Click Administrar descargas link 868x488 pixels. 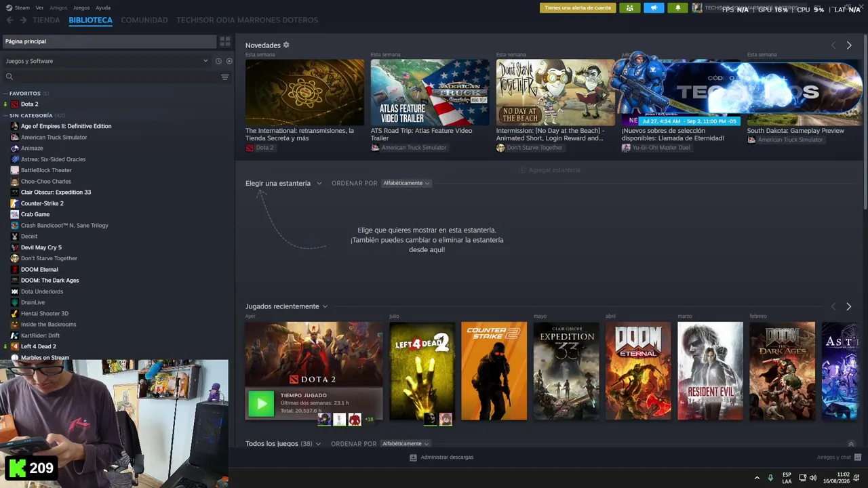[x=447, y=457]
